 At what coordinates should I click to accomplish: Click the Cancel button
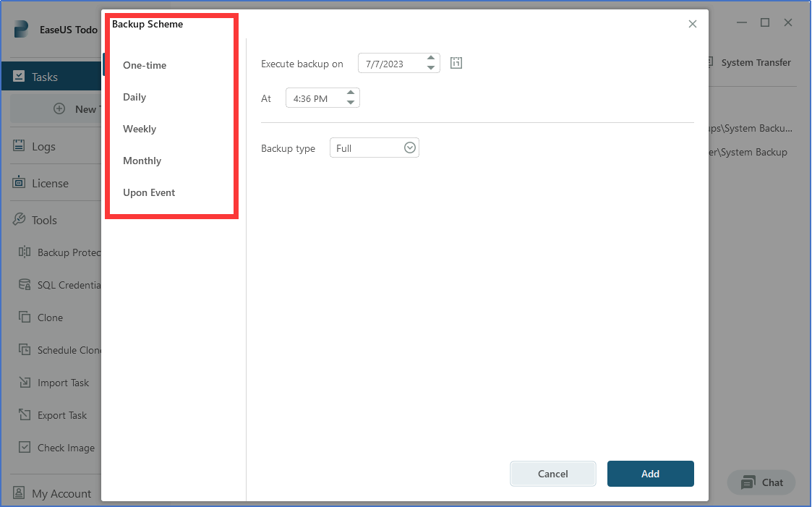[x=553, y=474]
